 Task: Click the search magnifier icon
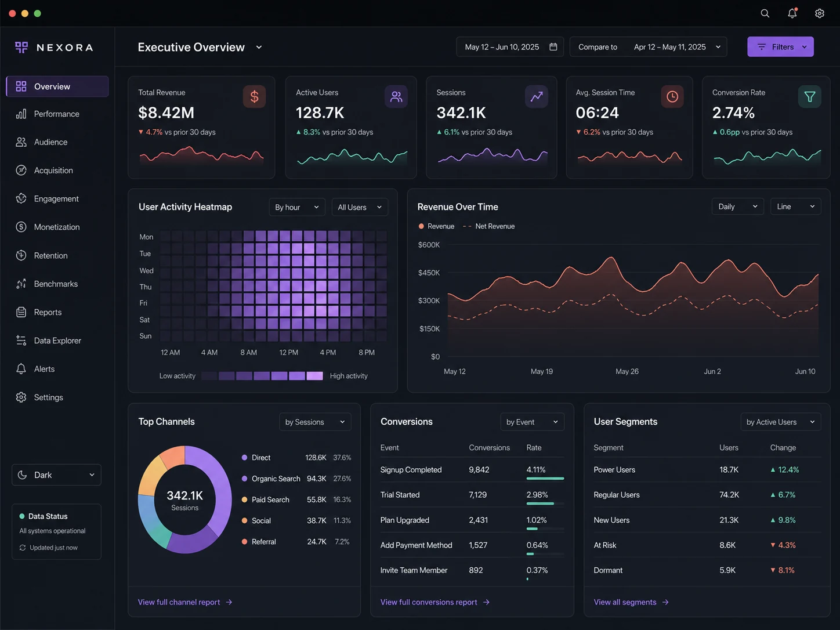point(765,13)
